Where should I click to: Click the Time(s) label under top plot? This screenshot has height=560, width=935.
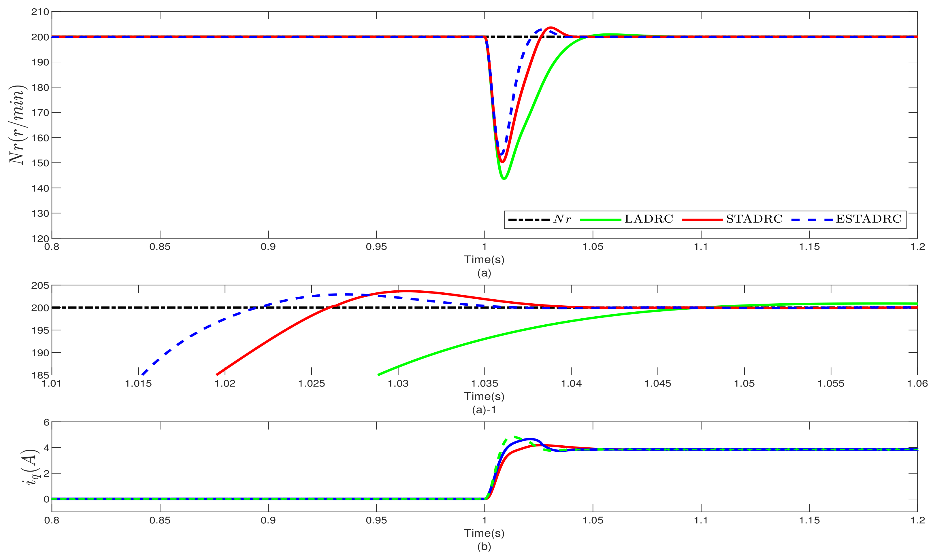pyautogui.click(x=484, y=260)
